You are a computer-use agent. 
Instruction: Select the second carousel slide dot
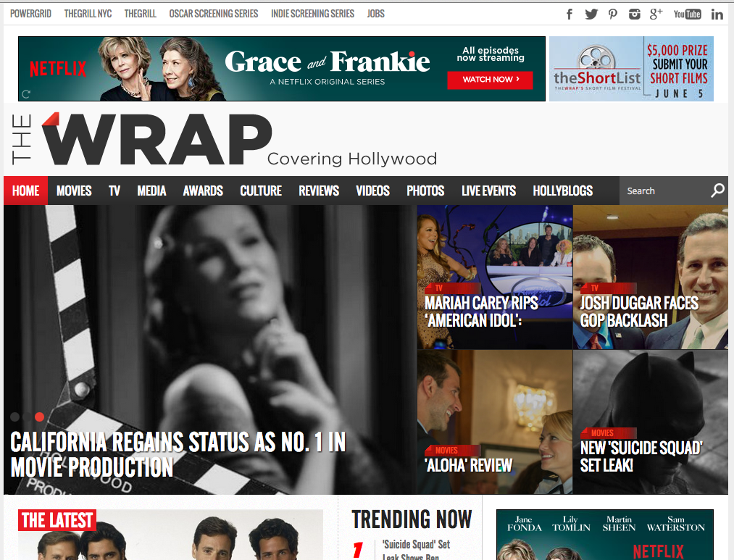click(x=27, y=417)
